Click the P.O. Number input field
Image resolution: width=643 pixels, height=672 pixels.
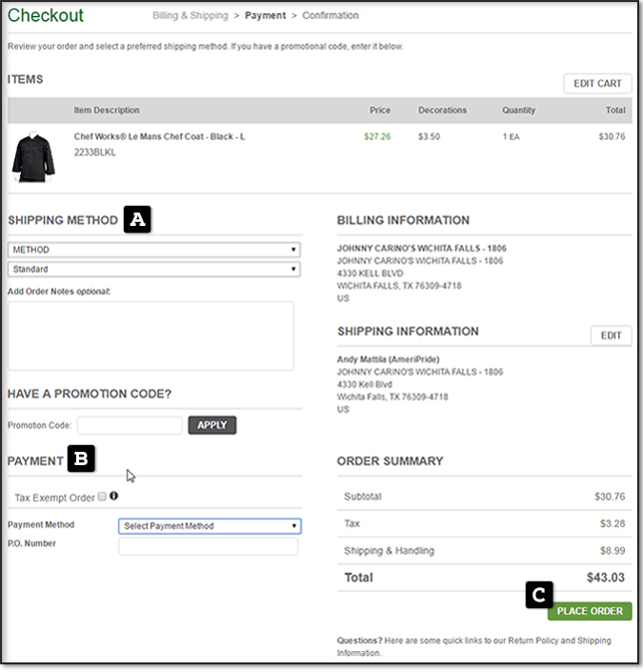coord(208,547)
